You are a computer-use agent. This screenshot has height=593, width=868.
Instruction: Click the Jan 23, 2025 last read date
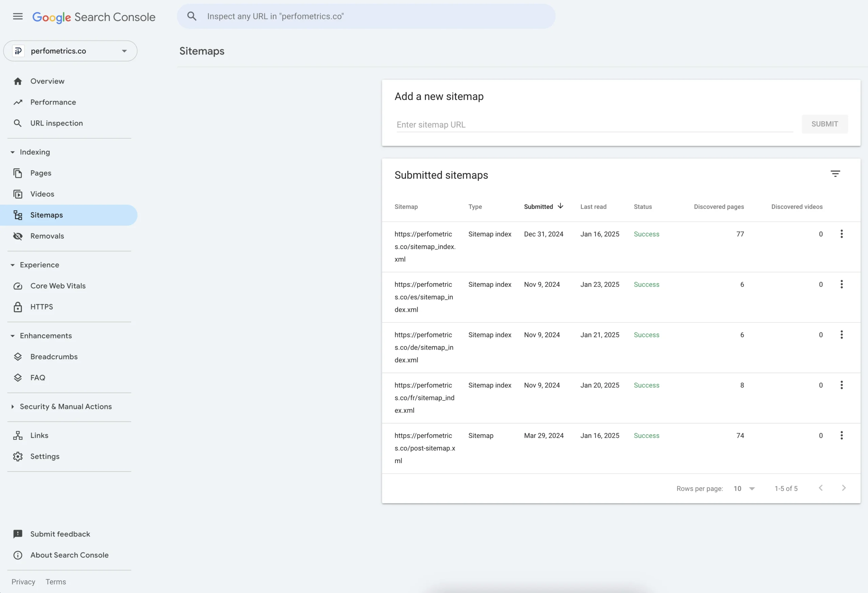coord(599,284)
